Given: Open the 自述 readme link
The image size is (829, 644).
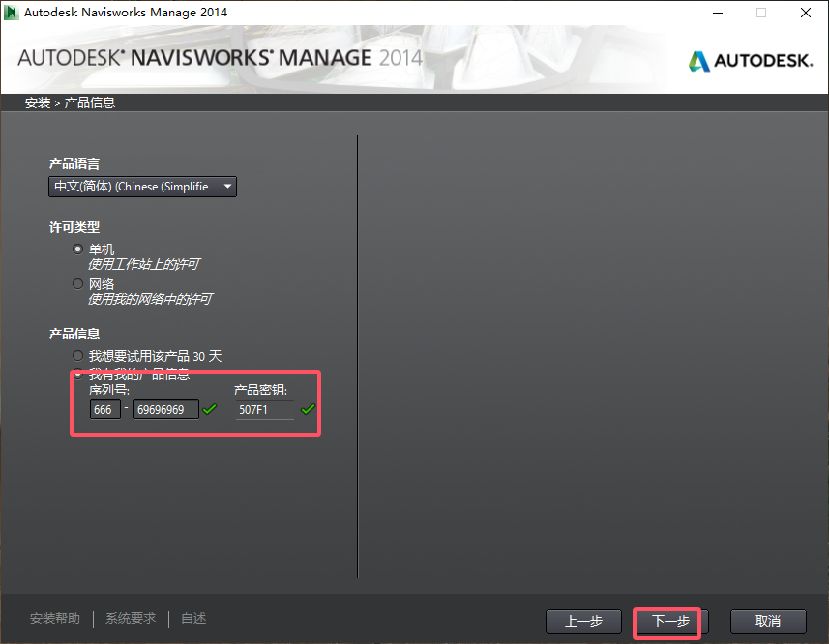Looking at the screenshot, I should [x=193, y=618].
